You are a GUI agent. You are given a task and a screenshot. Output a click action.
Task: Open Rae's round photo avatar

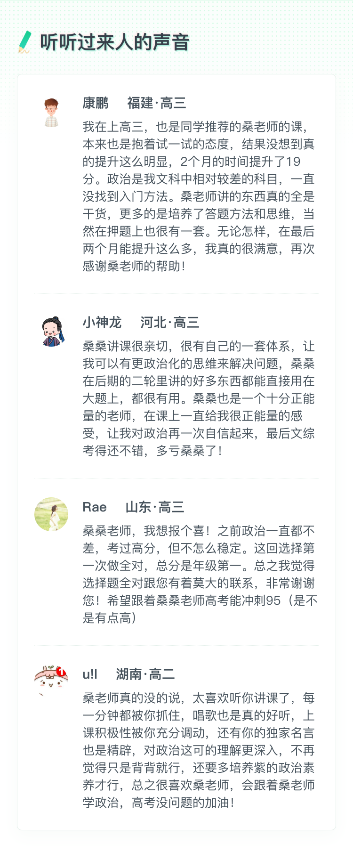51,514
